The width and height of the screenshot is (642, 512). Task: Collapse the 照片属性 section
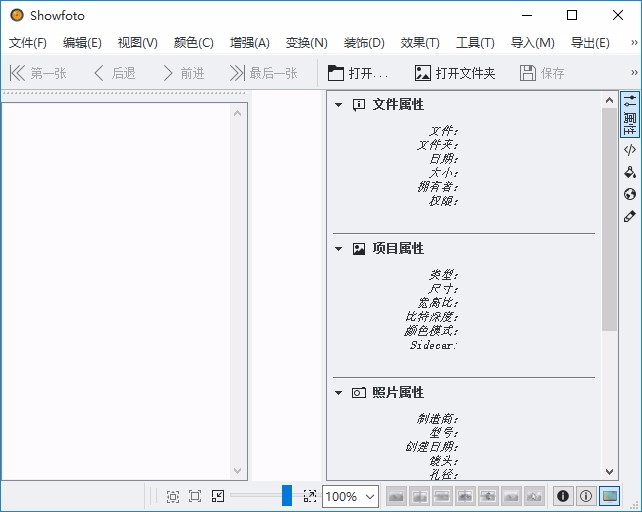coord(338,393)
